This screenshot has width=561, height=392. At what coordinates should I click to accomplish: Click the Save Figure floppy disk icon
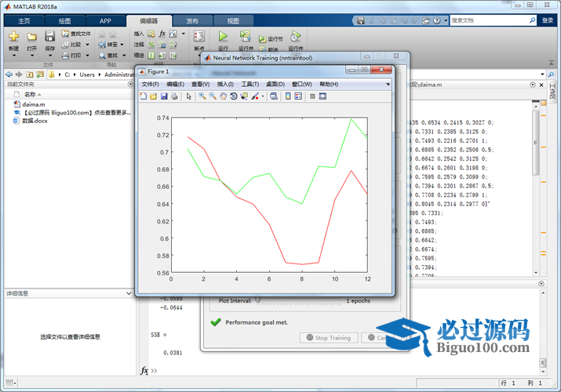(x=164, y=96)
